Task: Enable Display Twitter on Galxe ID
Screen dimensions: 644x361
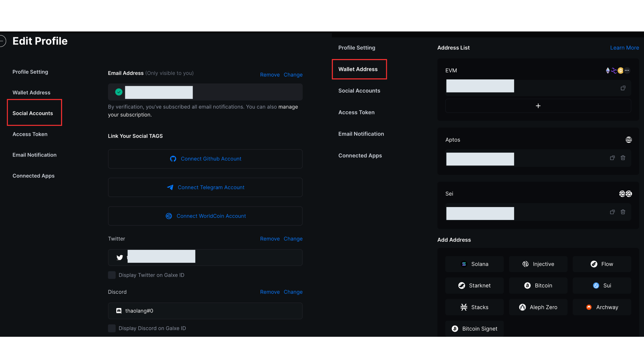Action: click(x=112, y=275)
